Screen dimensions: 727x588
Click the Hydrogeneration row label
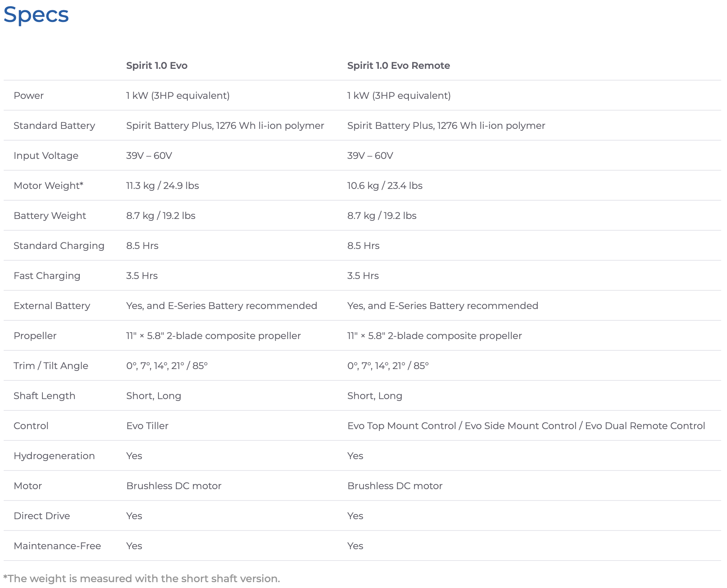pyautogui.click(x=54, y=456)
